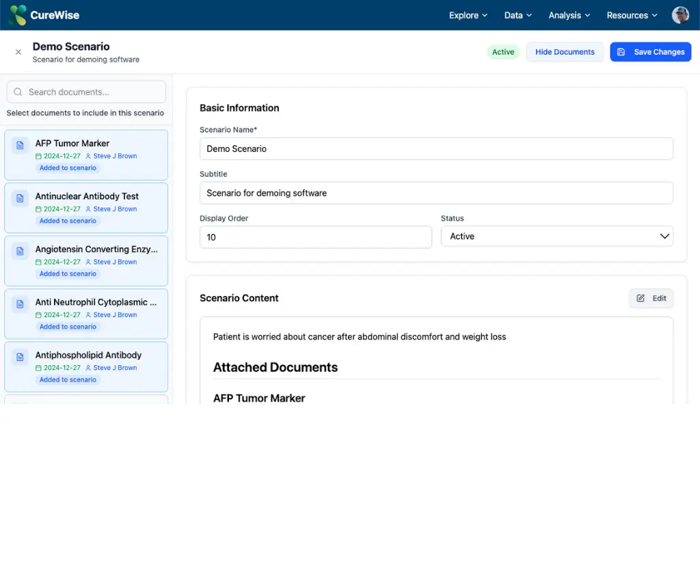Image resolution: width=700 pixels, height=588 pixels.
Task: Expand the Resources menu
Action: coord(632,15)
